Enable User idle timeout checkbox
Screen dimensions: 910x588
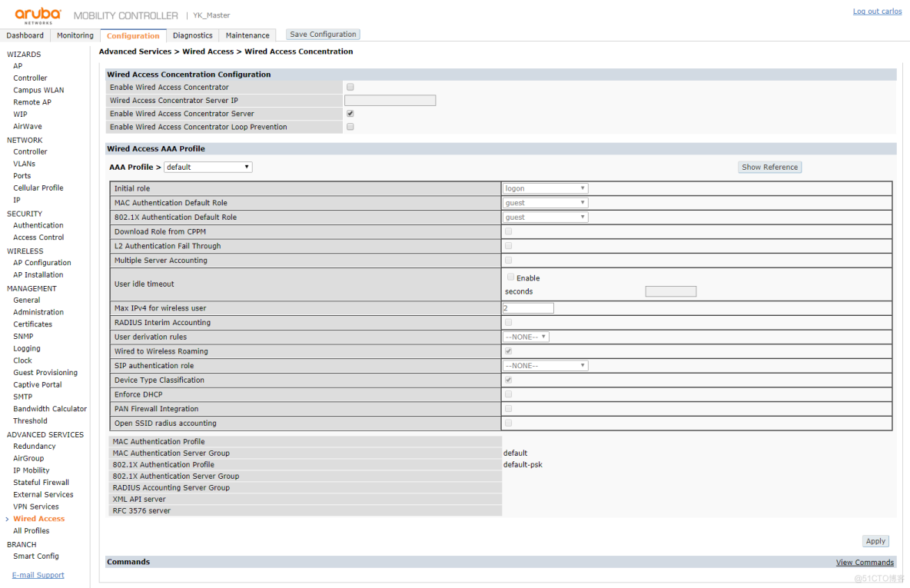point(510,277)
